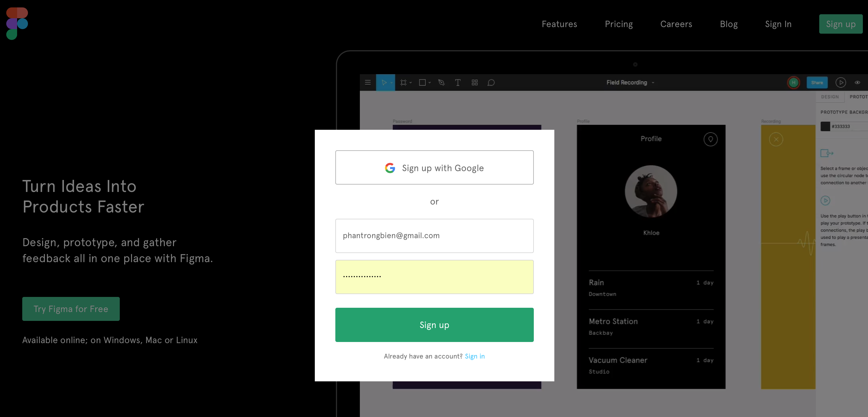
Task: Open the Components grid icon
Action: tap(475, 82)
